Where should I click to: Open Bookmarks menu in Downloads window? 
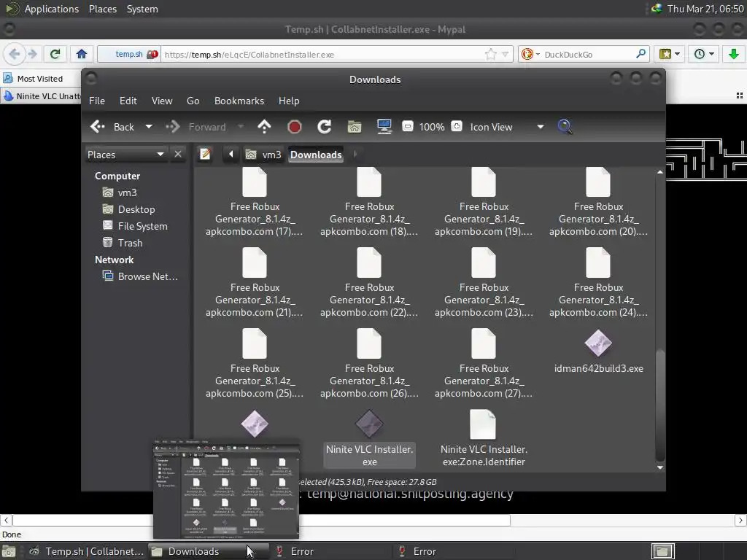click(x=239, y=101)
